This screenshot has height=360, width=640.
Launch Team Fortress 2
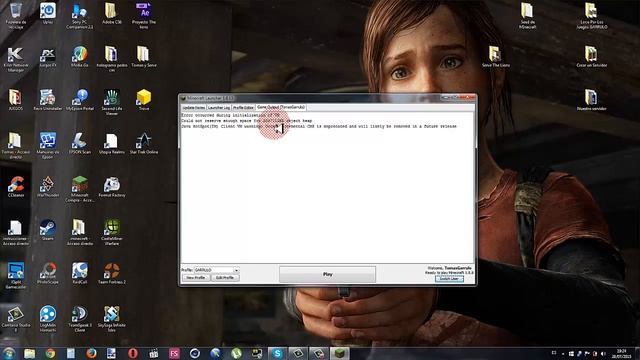tap(111, 273)
